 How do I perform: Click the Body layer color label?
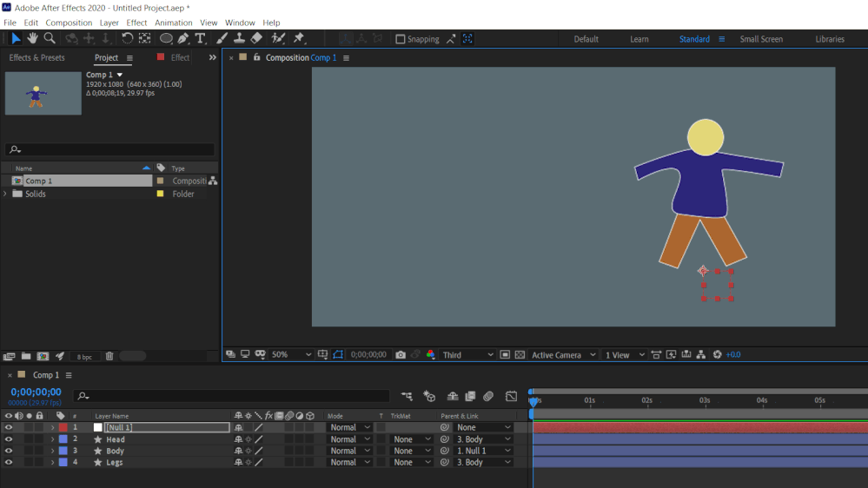pos(63,451)
